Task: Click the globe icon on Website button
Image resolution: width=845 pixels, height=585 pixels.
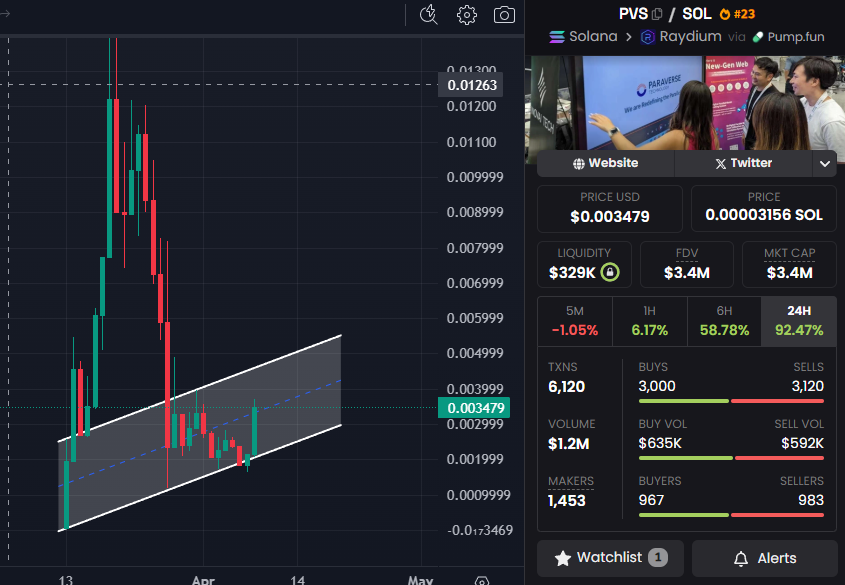Action: point(579,164)
